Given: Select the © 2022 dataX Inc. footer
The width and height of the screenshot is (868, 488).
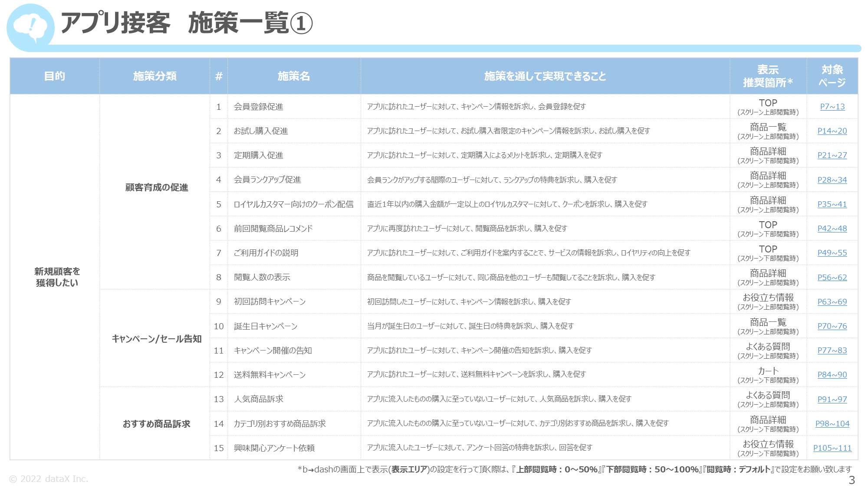Looking at the screenshot, I should 49,479.
